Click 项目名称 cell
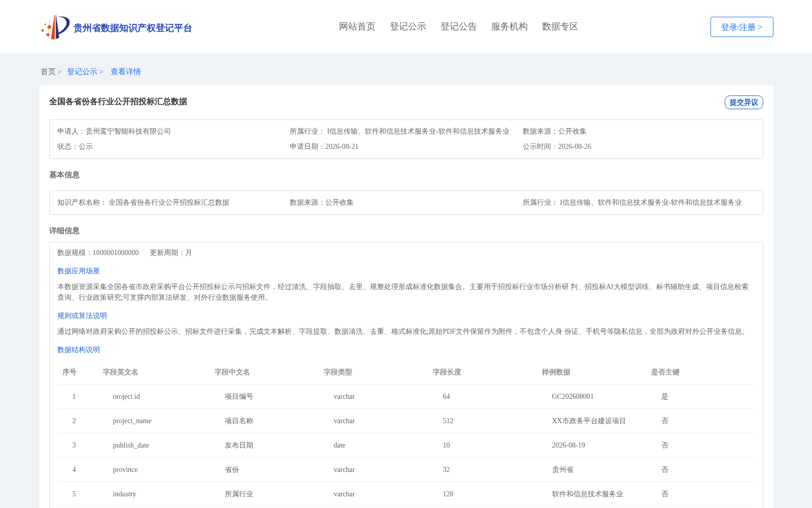Screen dimensions: 812x508 click(x=239, y=421)
